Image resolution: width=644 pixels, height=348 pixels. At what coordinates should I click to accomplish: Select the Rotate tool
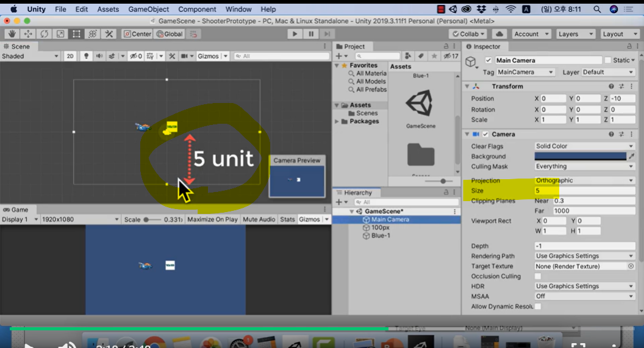pos(44,34)
